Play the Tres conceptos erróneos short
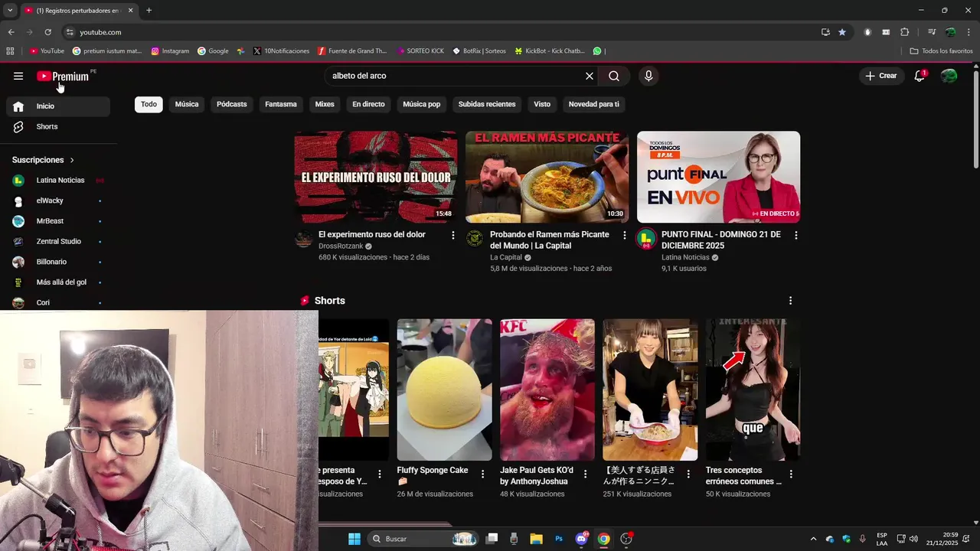980x551 pixels. 753,390
